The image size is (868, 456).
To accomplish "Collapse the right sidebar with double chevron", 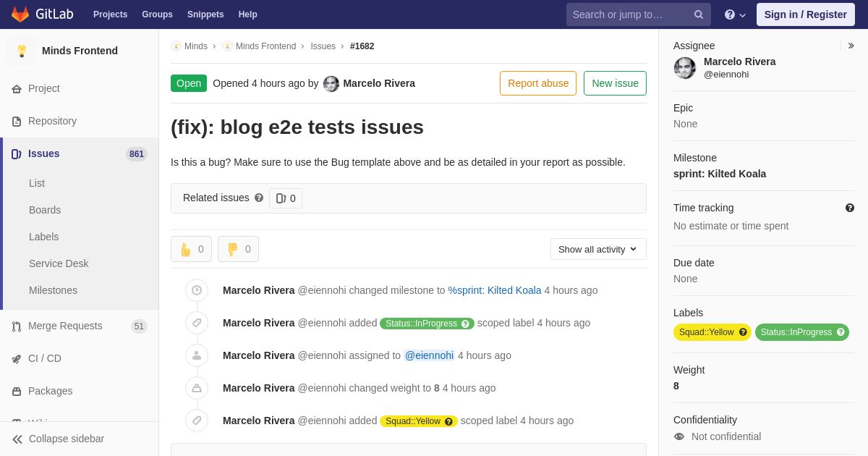I will [x=851, y=46].
